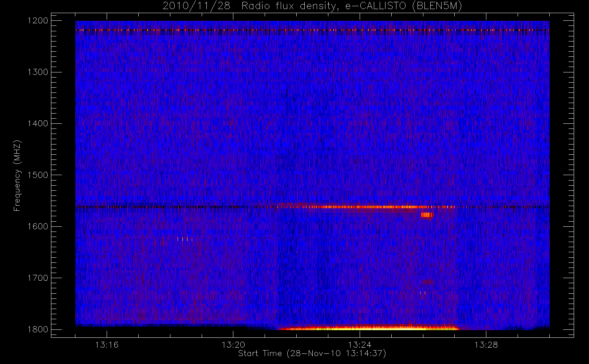This screenshot has width=589, height=364.
Task: Click the 13:28 time tick label
Action: click(x=486, y=345)
